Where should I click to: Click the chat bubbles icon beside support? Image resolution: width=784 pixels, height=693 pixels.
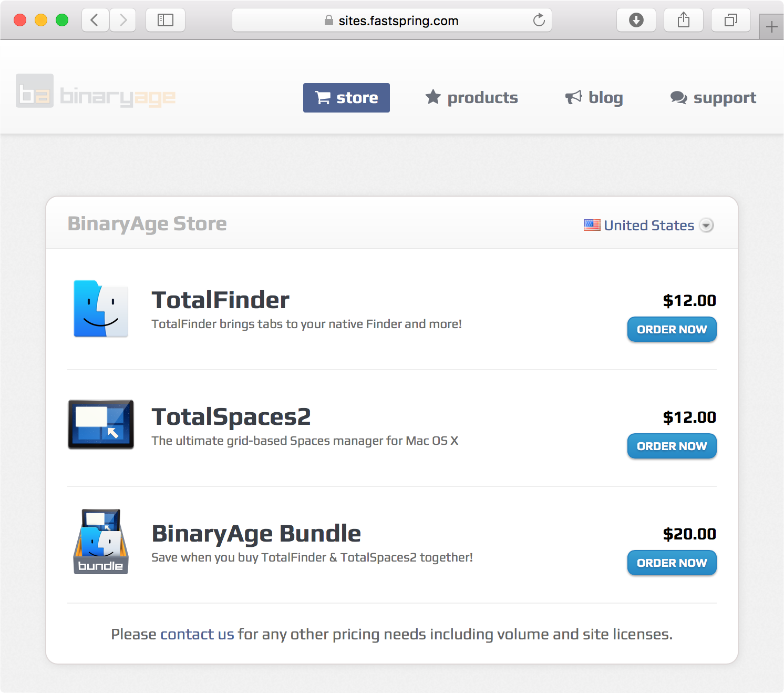coord(678,98)
